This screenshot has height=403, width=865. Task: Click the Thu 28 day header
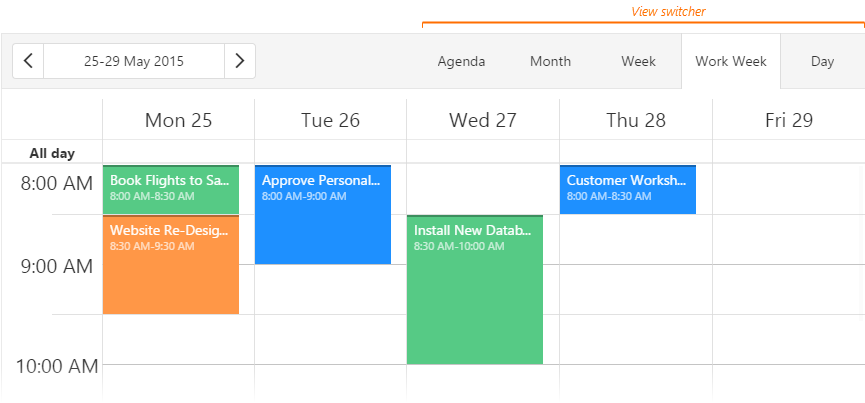pyautogui.click(x=636, y=120)
